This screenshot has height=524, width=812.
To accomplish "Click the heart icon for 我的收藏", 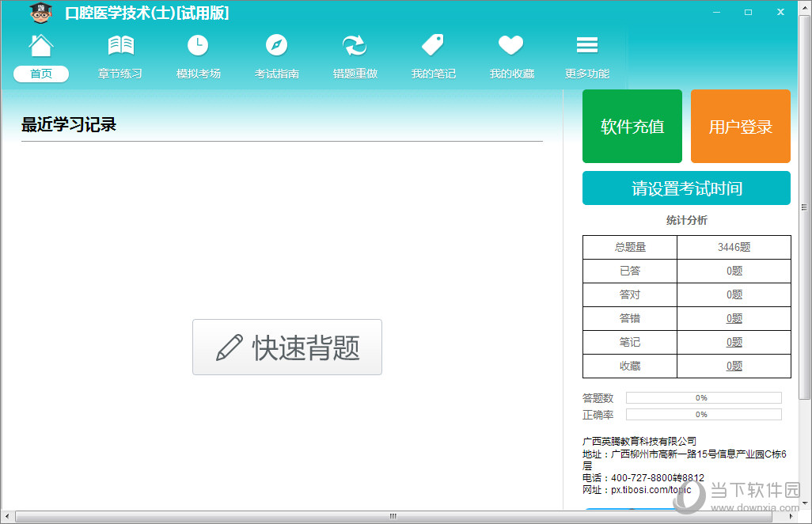I will tap(511, 46).
